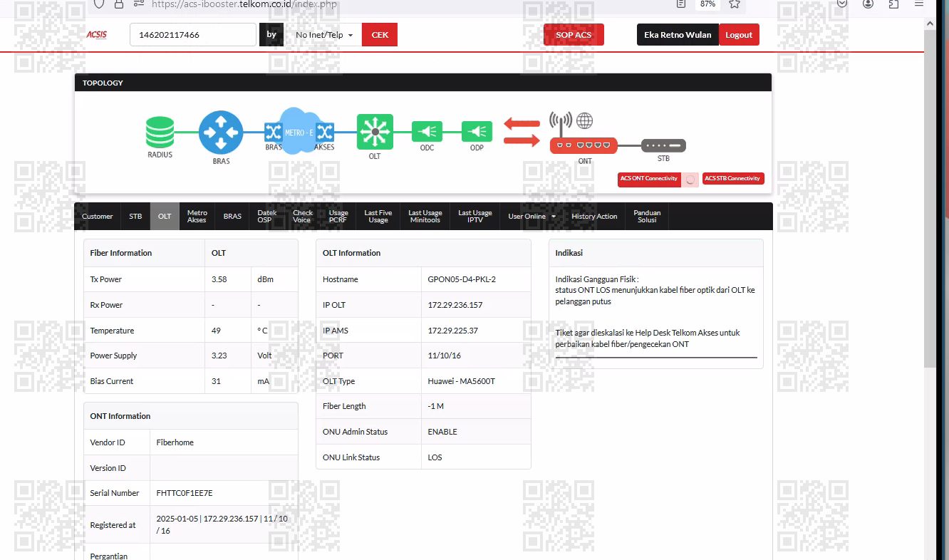Open the Check Voice tab

coord(303,217)
